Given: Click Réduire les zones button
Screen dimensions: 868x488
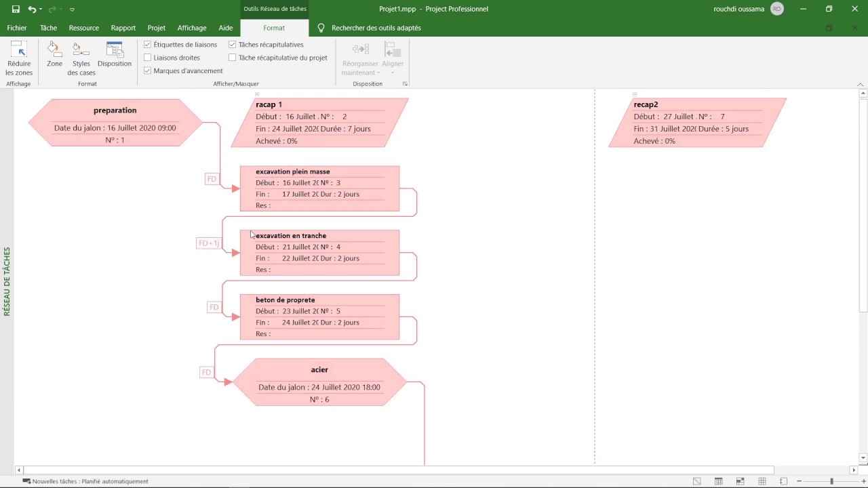Looking at the screenshot, I should click(x=19, y=58).
